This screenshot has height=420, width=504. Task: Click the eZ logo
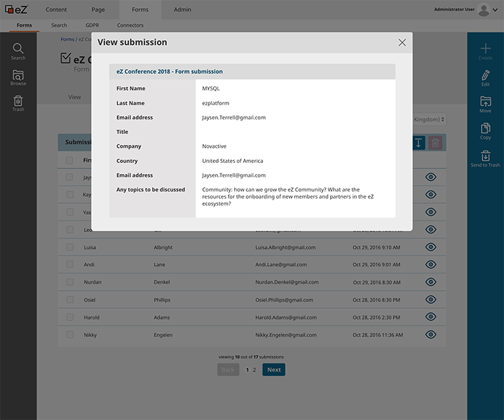17,10
